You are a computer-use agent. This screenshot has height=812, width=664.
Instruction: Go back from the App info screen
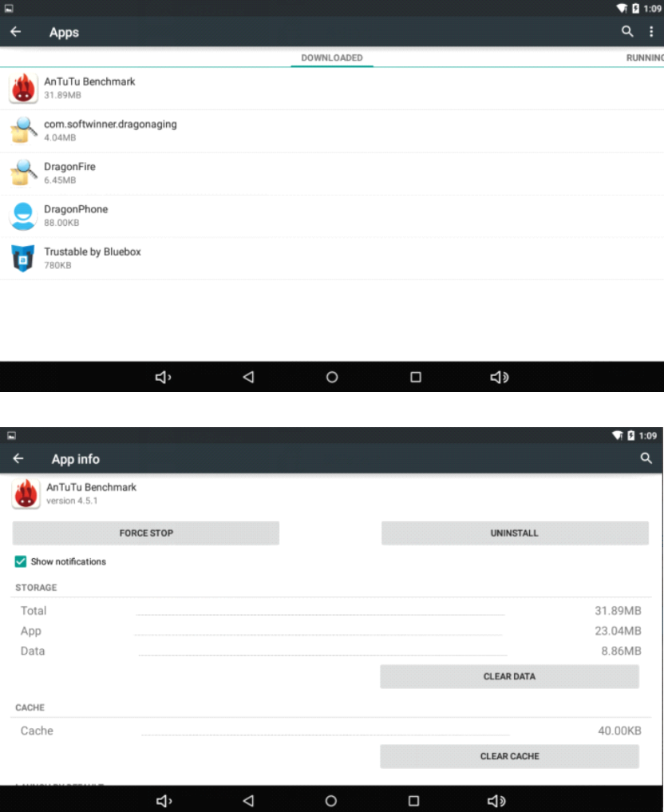18,458
